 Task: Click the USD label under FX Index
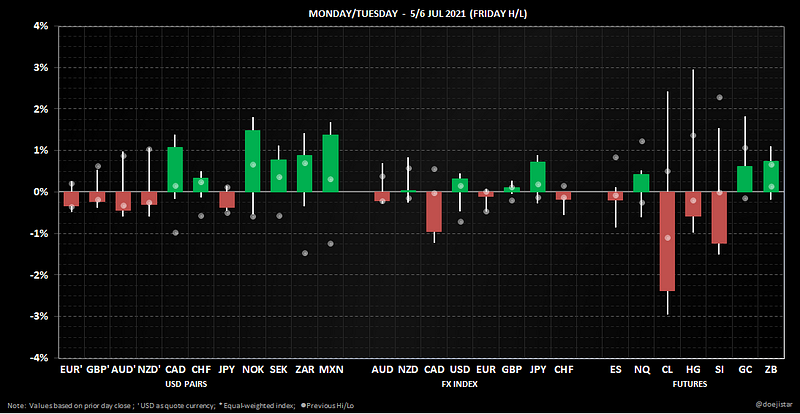[460, 369]
